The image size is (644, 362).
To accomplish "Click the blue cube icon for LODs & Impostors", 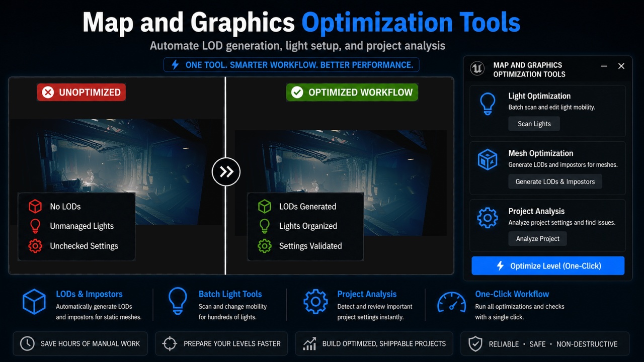I will pos(34,302).
